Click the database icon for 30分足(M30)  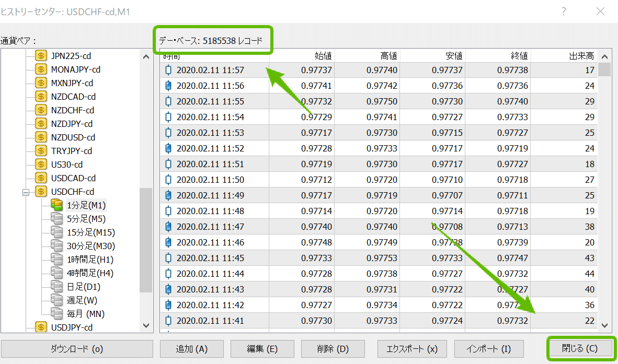point(57,246)
